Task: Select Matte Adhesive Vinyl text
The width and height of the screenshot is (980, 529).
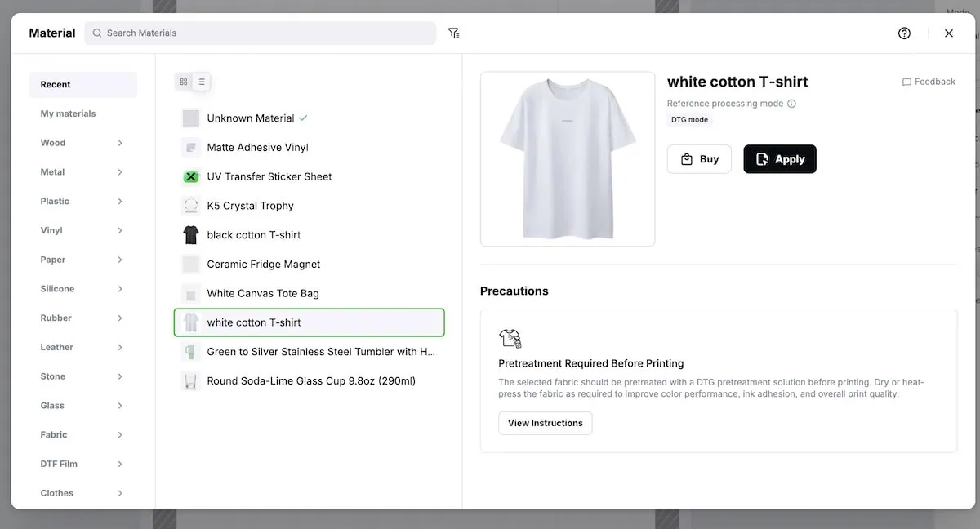Action: (258, 148)
